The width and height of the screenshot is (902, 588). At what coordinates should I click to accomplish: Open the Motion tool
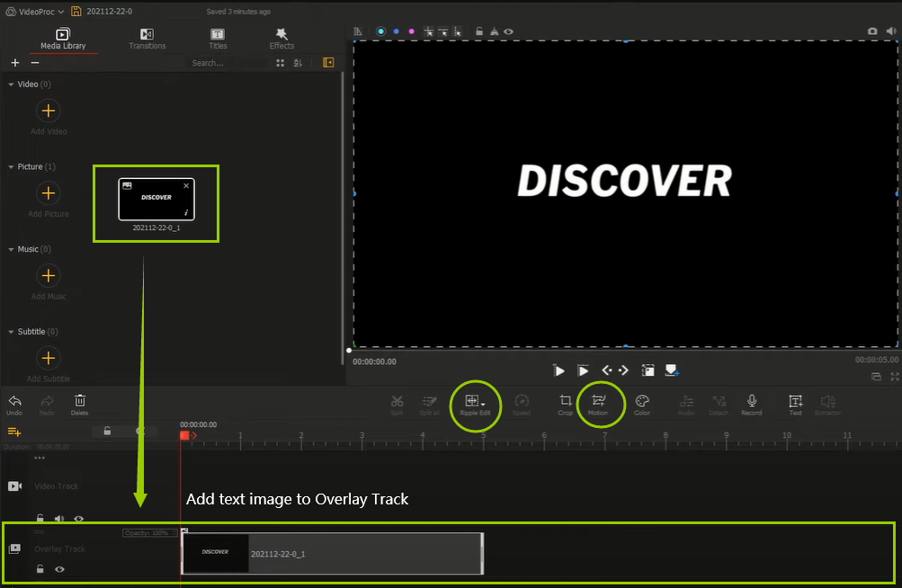click(x=598, y=402)
